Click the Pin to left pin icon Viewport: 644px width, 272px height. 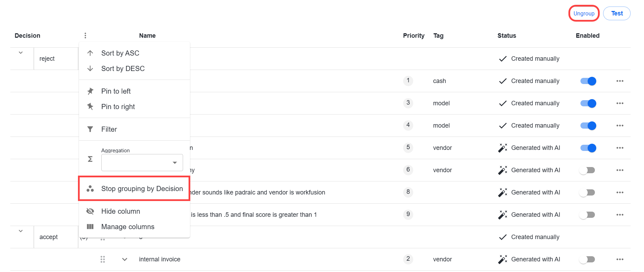pos(90,91)
